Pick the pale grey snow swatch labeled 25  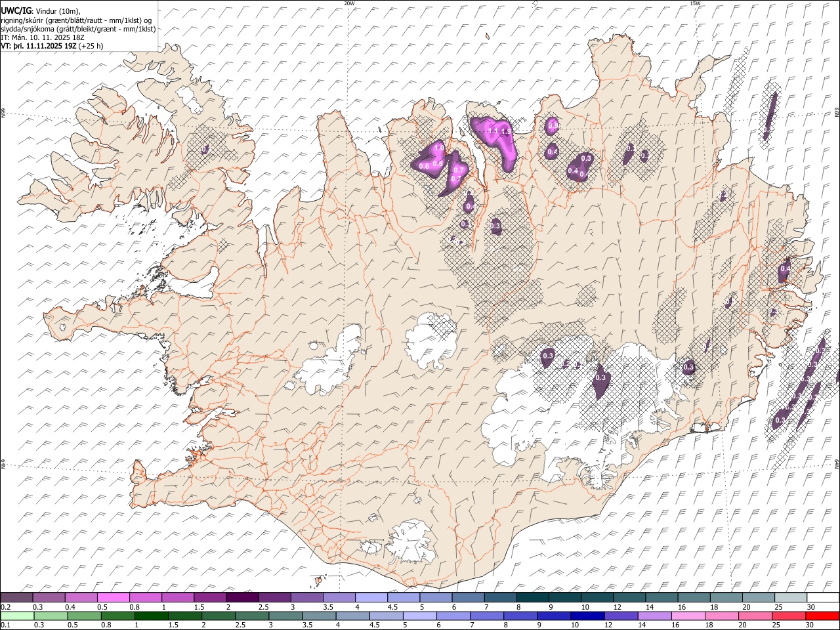point(791,597)
